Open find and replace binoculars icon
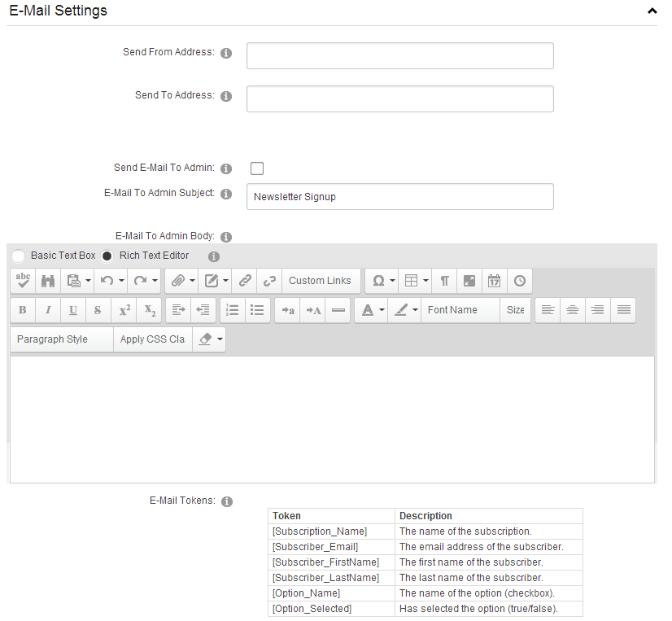The width and height of the screenshot is (672, 621). pos(48,281)
